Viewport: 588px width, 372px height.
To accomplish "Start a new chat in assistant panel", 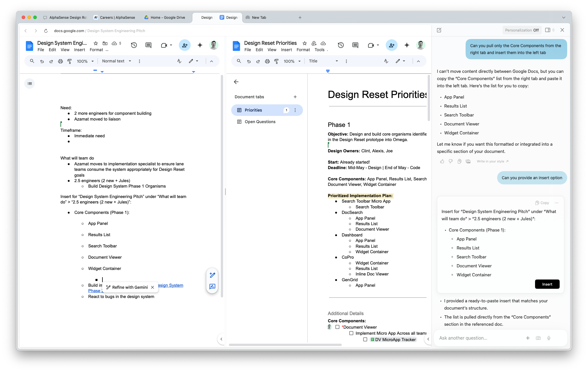I will [439, 30].
